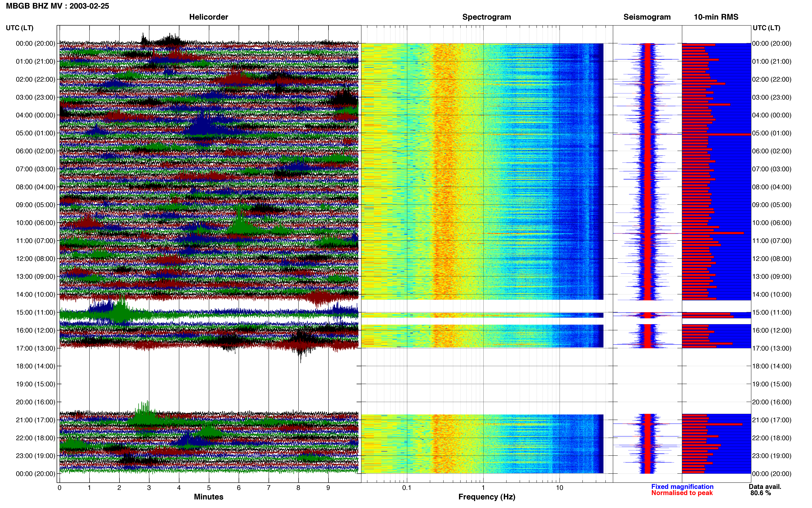This screenshot has width=812, height=508.
Task: Click left time label 21:00 (17:00)
Action: point(36,420)
